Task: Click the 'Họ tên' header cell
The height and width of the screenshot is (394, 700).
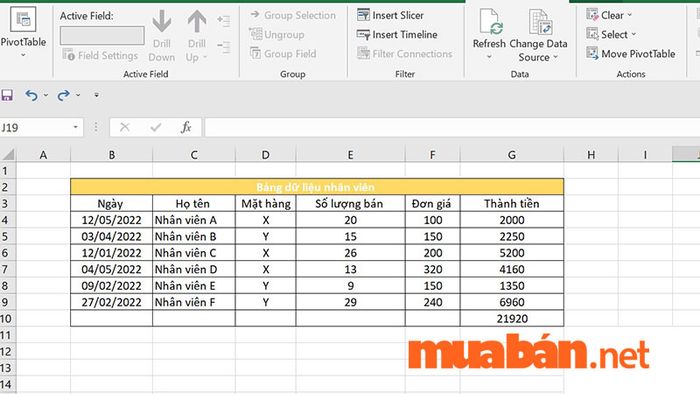Action: click(194, 203)
